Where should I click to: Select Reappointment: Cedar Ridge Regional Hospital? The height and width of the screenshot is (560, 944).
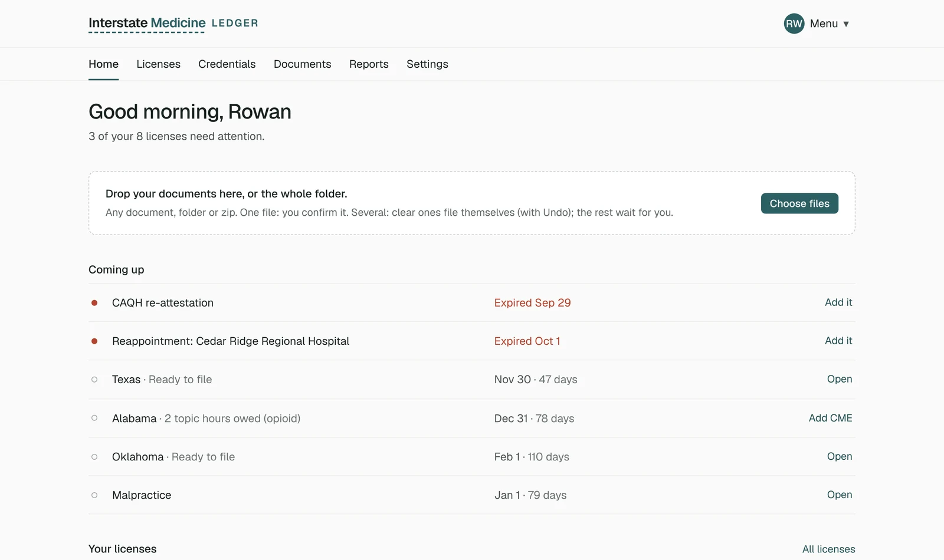click(231, 341)
